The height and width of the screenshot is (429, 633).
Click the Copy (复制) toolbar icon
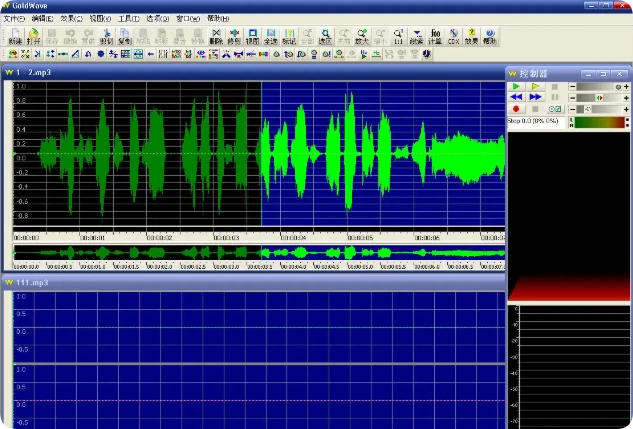pyautogui.click(x=125, y=36)
